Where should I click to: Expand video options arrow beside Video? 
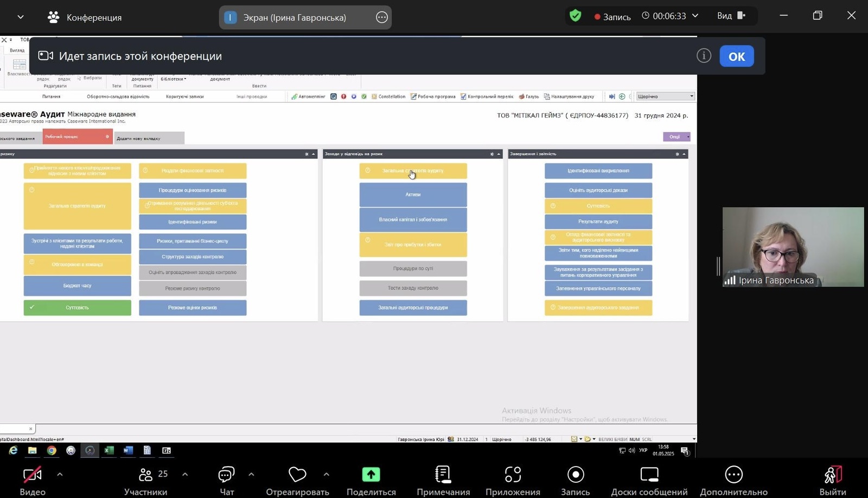(x=60, y=474)
